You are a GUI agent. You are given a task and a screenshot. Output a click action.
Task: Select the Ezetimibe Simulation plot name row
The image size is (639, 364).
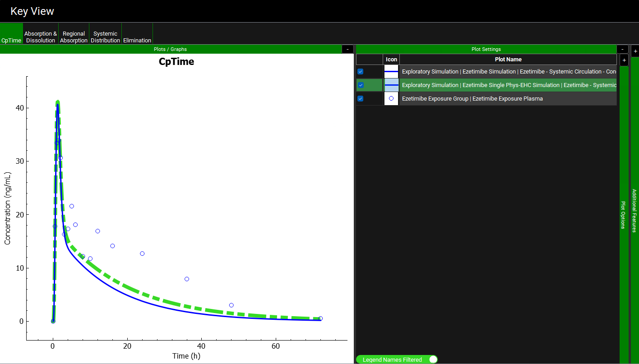[509, 72]
